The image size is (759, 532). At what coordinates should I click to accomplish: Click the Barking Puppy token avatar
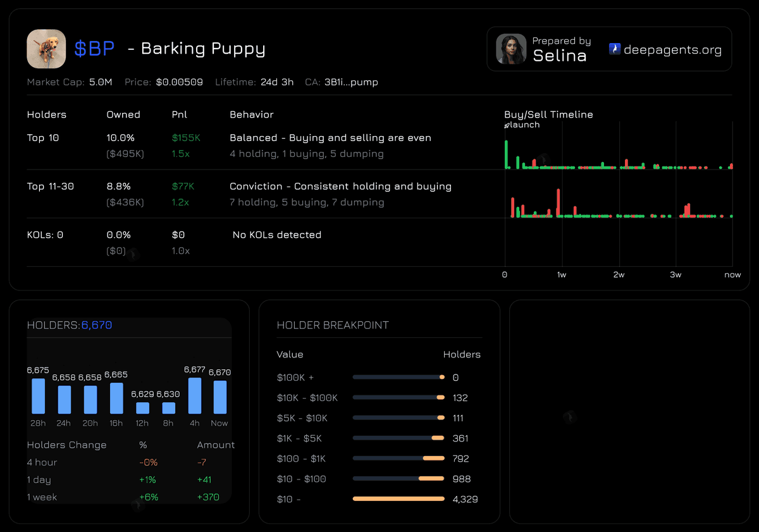point(46,49)
